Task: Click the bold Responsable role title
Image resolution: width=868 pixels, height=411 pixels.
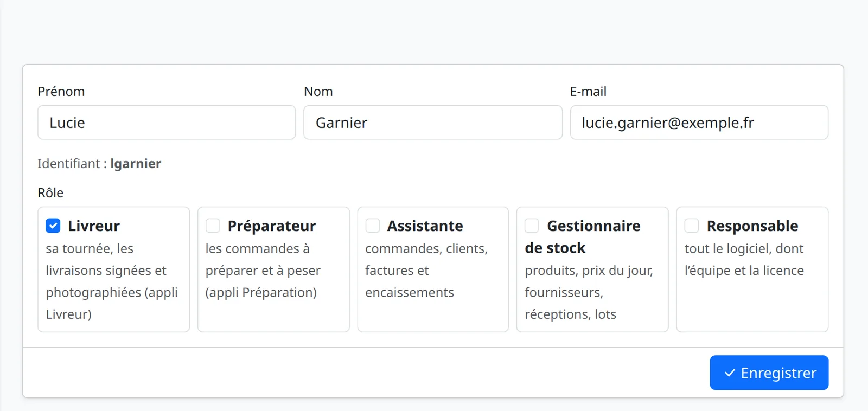Action: click(752, 226)
